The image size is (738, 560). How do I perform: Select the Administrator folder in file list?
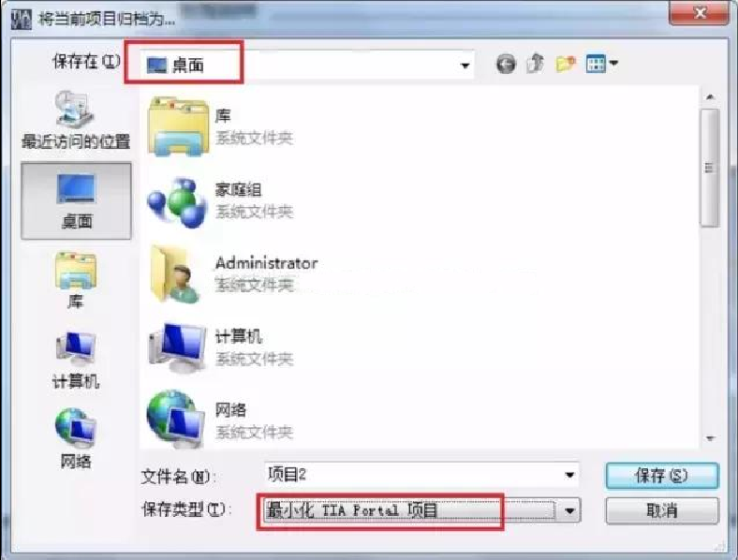233,274
